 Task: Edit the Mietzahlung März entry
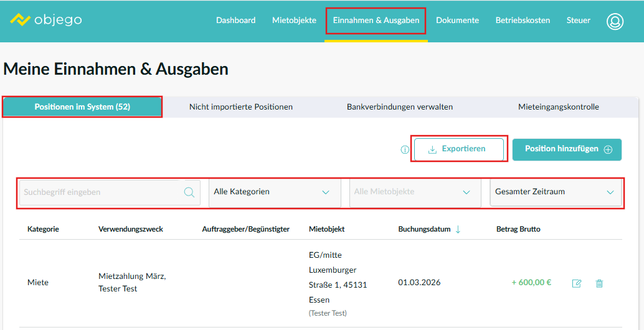pos(577,283)
